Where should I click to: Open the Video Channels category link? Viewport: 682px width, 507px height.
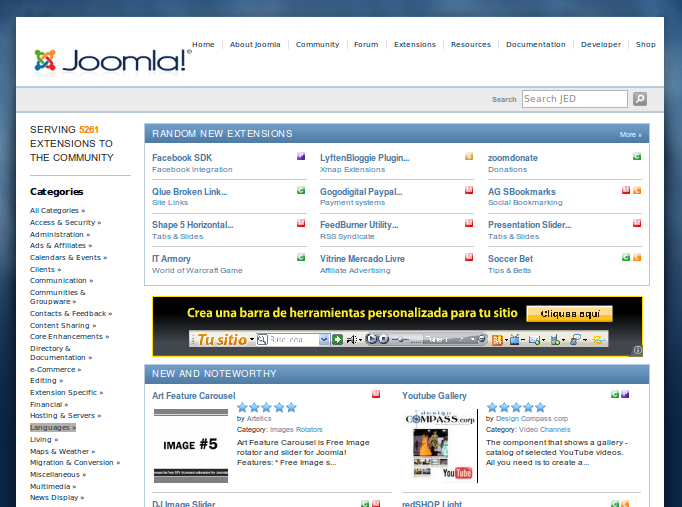544,429
